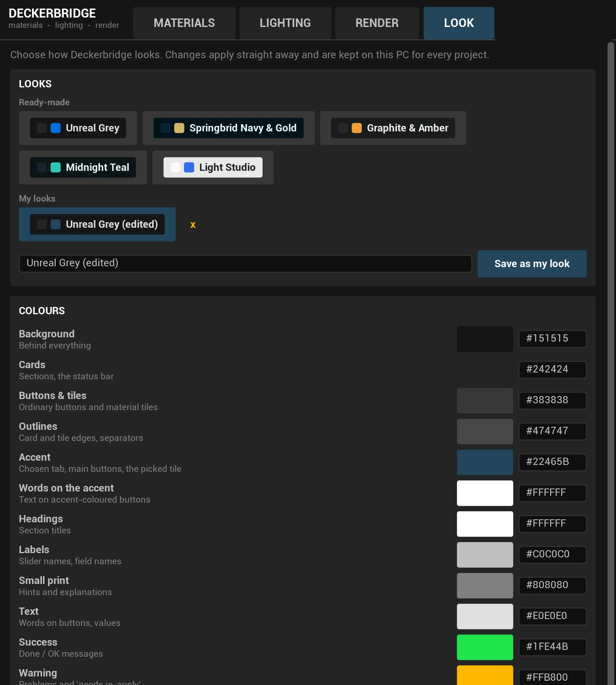The height and width of the screenshot is (685, 616).
Task: Edit the Success hex value #1FE44B
Action: [x=552, y=647]
